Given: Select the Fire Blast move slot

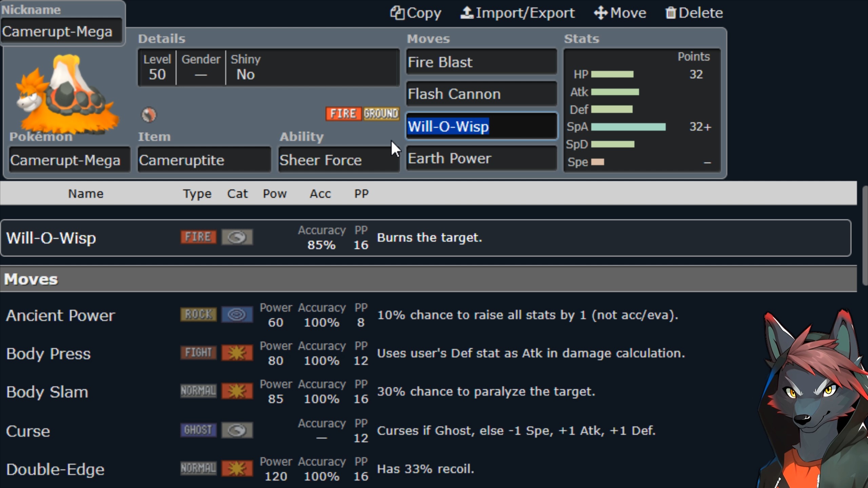Looking at the screenshot, I should [481, 62].
